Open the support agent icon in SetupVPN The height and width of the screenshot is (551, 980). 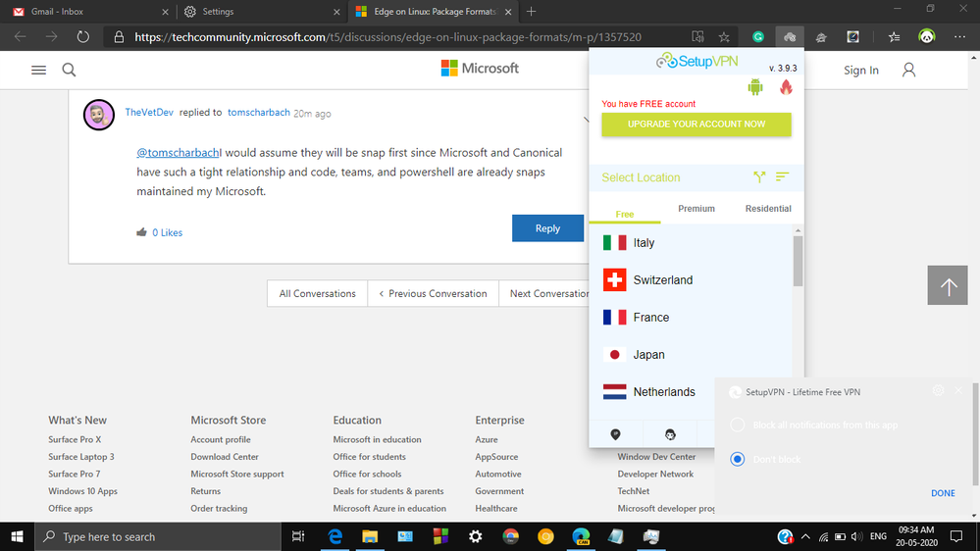[670, 434]
